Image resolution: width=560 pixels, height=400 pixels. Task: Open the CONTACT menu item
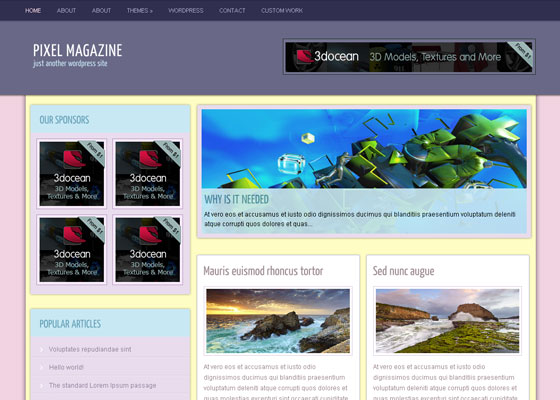click(x=232, y=11)
